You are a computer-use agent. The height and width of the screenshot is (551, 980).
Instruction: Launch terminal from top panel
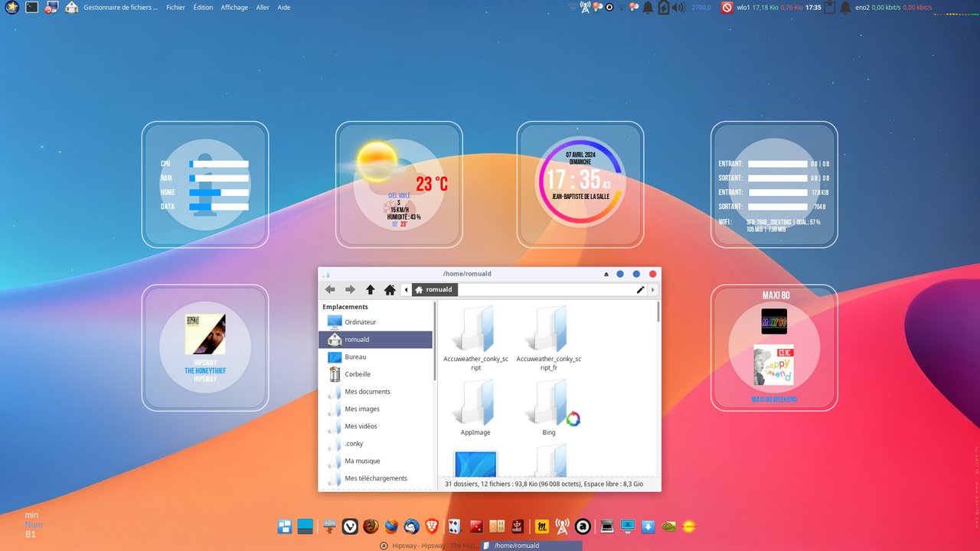click(31, 8)
